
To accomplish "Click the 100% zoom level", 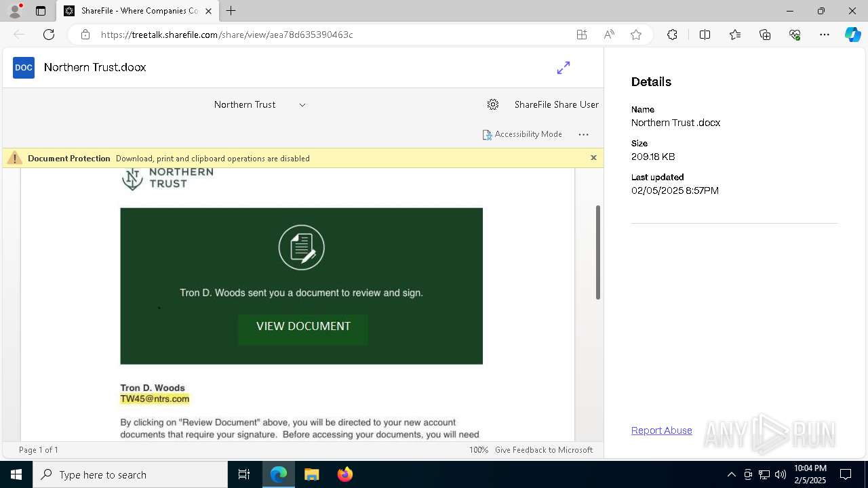I will click(x=479, y=450).
